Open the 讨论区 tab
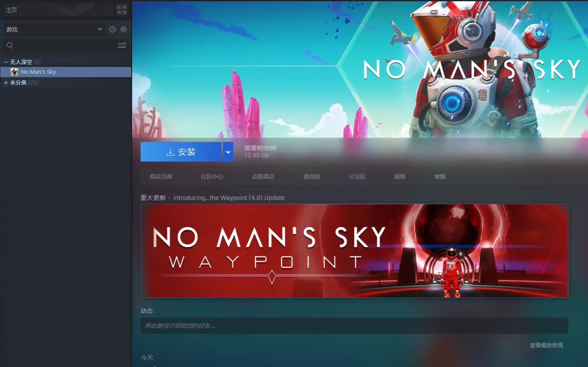The image size is (588, 367). (357, 176)
